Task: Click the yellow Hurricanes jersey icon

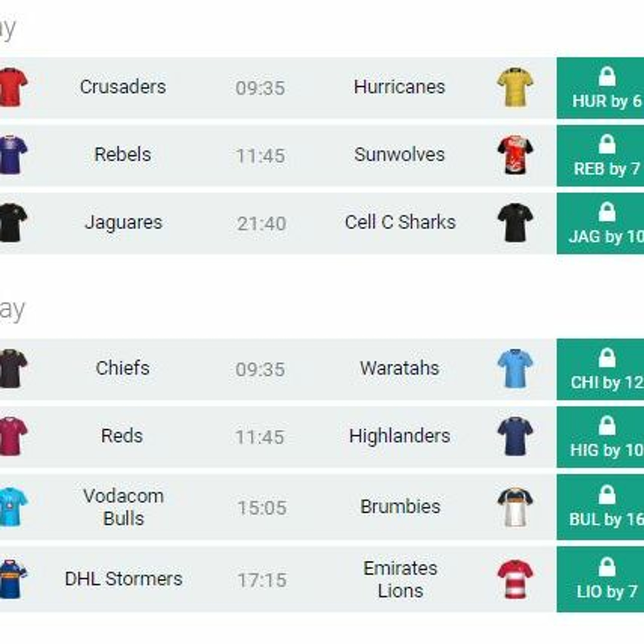Action: [515, 87]
